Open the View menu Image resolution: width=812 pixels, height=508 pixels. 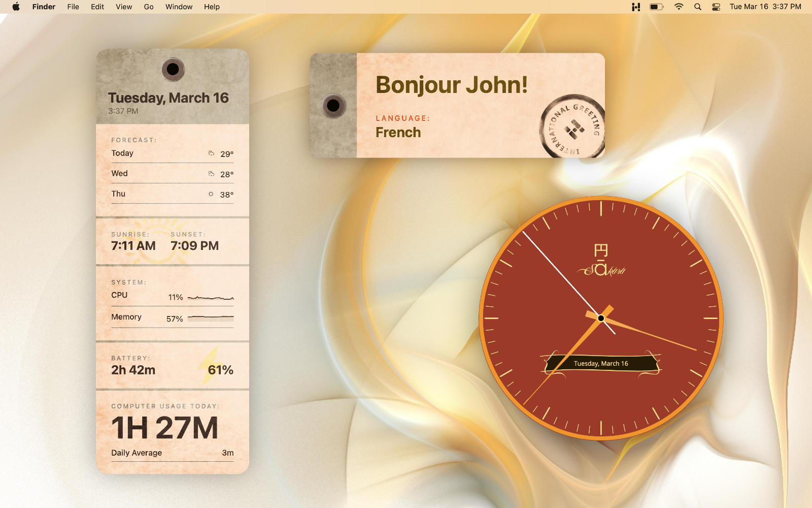[124, 7]
